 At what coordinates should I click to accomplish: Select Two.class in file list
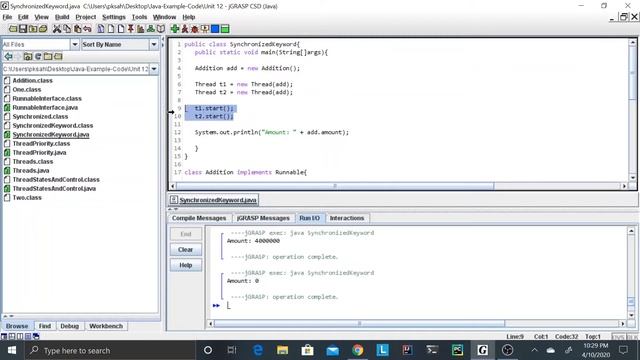click(27, 198)
